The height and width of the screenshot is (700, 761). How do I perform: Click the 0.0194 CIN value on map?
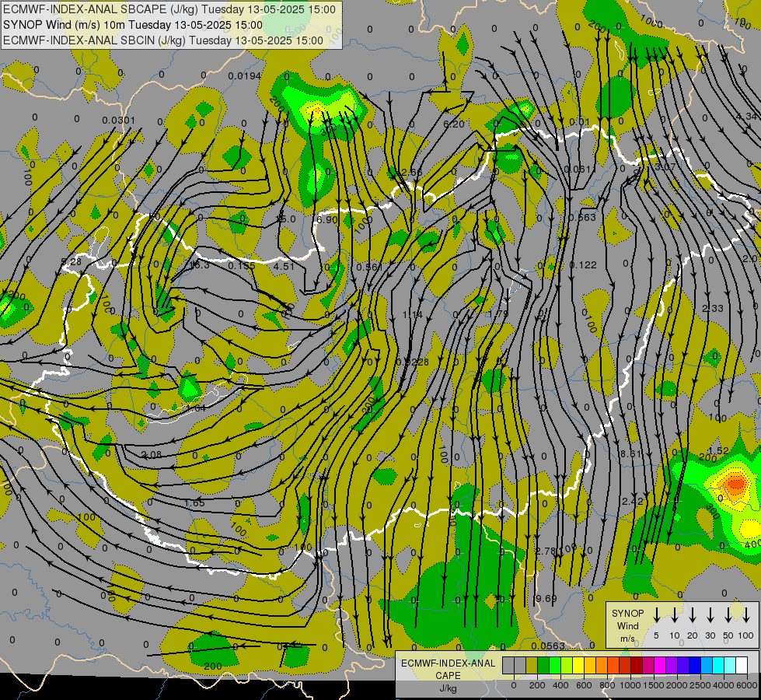[245, 75]
